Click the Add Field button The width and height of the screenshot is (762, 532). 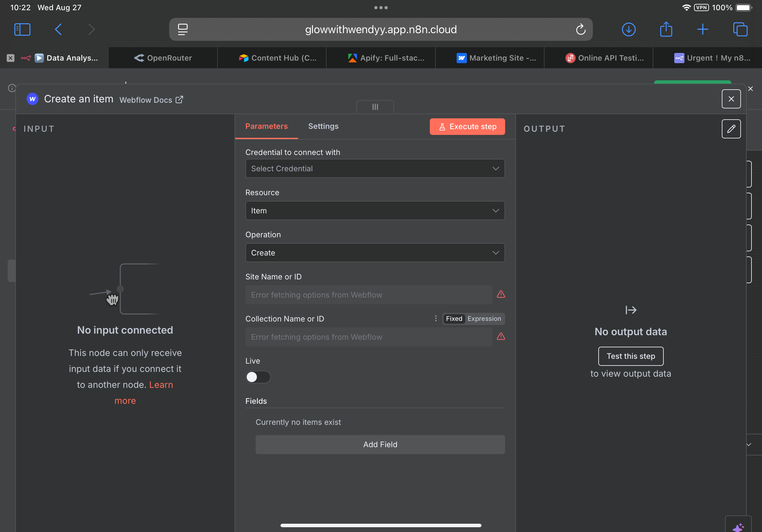[380, 444]
